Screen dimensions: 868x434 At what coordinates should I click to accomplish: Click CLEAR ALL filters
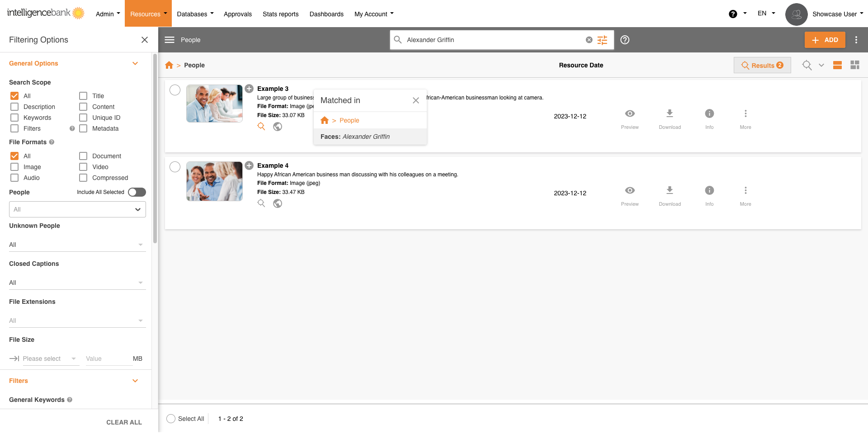click(124, 422)
